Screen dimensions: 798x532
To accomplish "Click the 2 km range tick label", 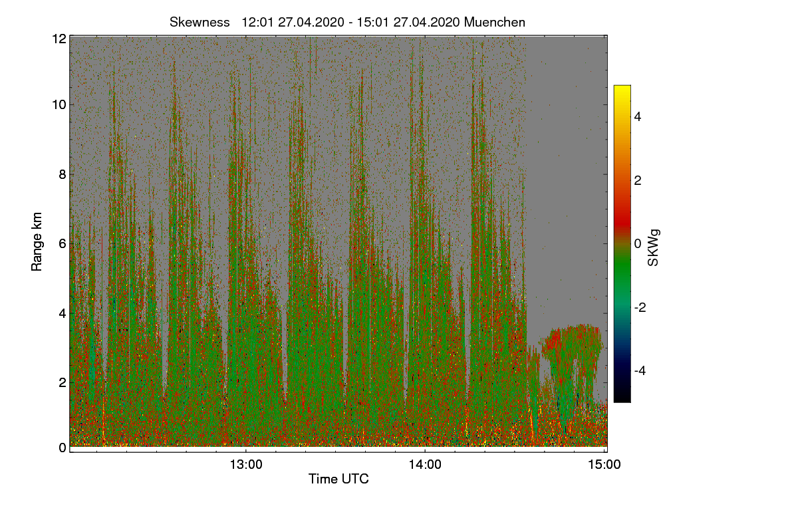I will coord(63,382).
